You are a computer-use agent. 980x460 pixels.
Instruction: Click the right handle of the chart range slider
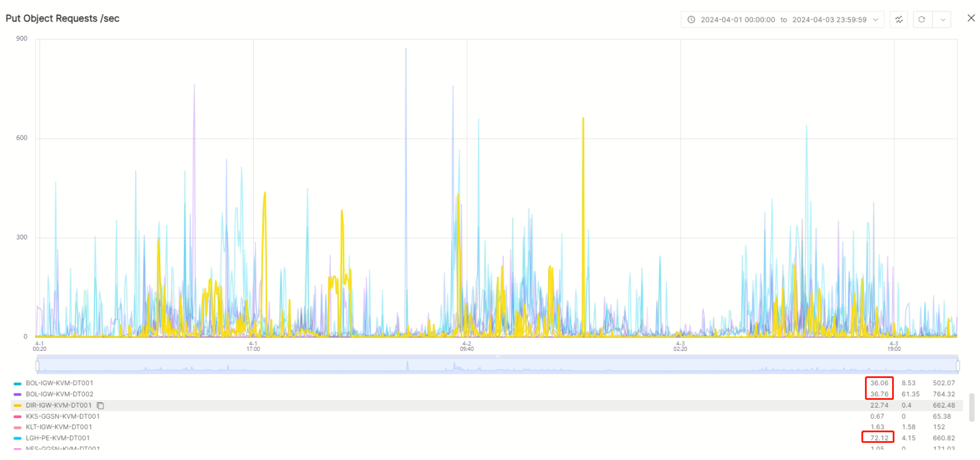tap(958, 366)
